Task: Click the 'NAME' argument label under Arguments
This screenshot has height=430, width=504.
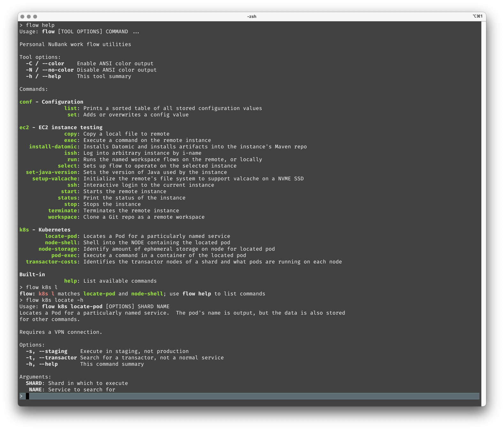Action: click(35, 390)
